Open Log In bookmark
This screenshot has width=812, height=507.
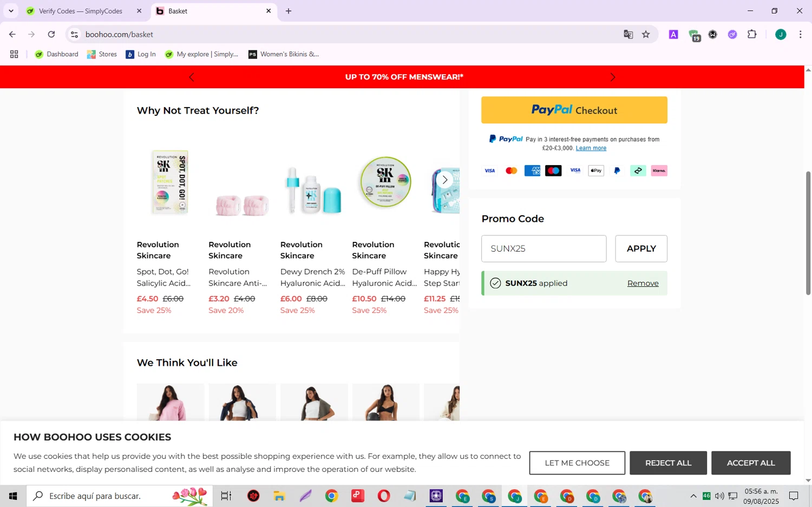coord(141,54)
